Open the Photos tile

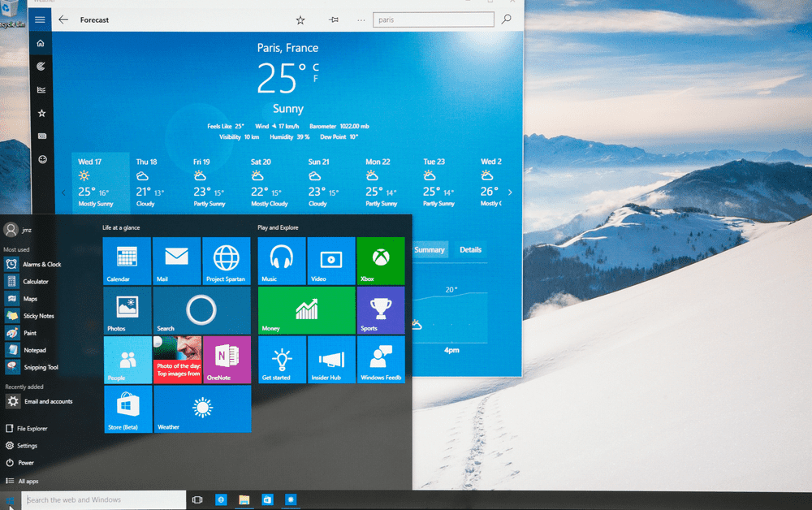pos(127,310)
